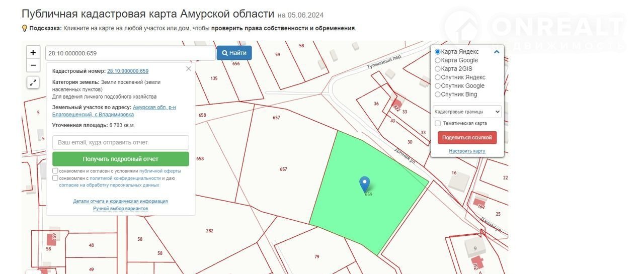Zoom in with the plus button
This screenshot has height=274, width=644.
pos(33,52)
